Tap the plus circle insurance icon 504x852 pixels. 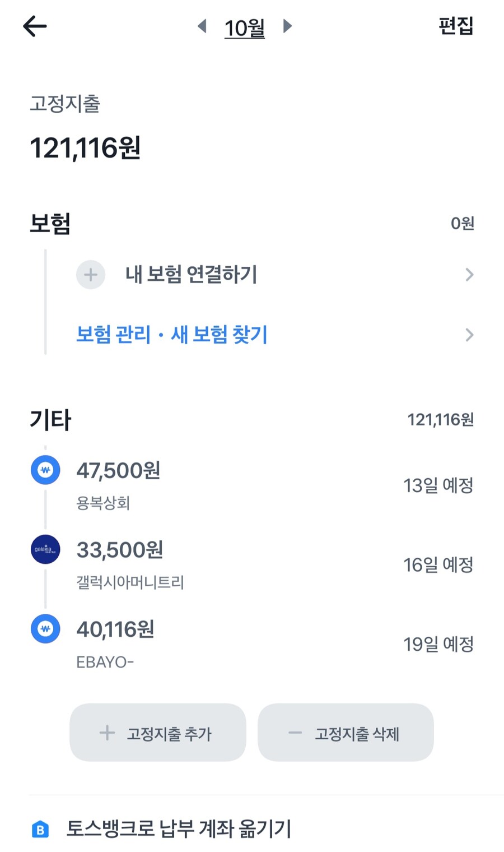(91, 275)
